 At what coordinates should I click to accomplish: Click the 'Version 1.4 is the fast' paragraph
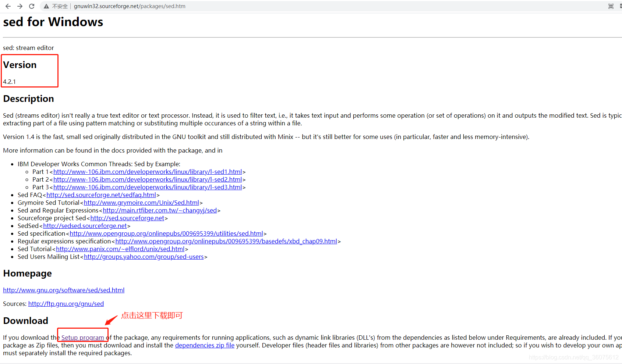pyautogui.click(x=266, y=137)
